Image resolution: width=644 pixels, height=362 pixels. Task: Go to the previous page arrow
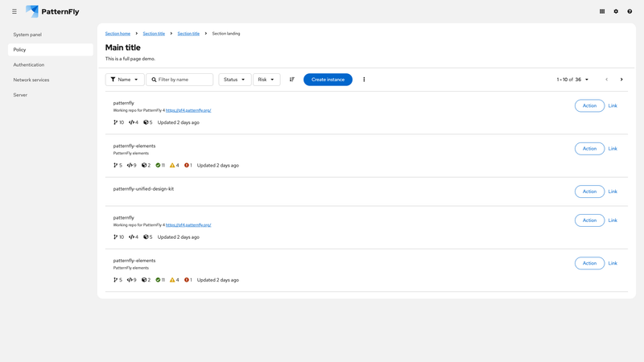pos(607,80)
